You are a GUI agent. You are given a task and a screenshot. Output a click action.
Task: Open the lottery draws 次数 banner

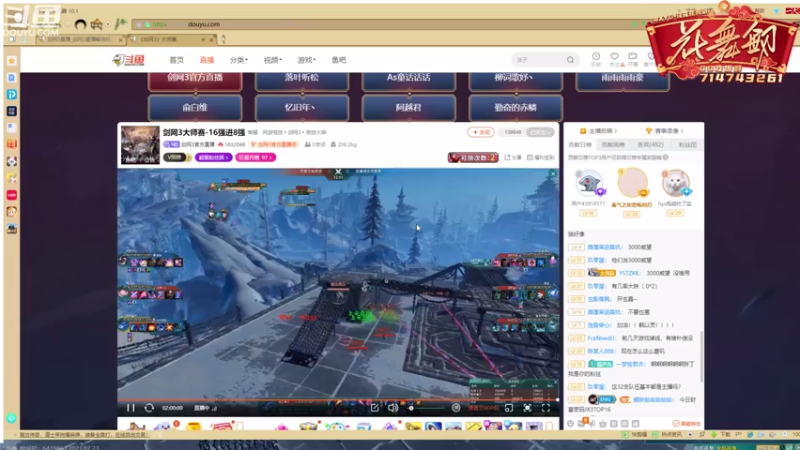(x=472, y=158)
